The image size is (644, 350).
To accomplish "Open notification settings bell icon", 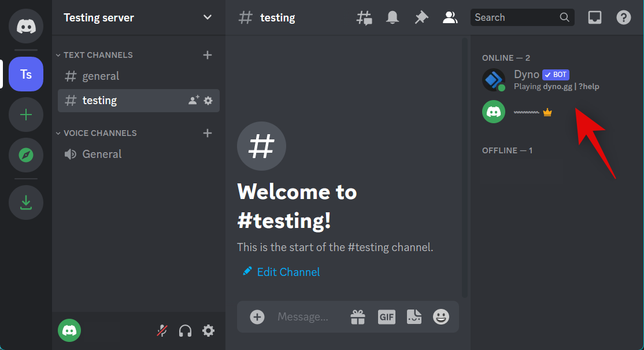I will pyautogui.click(x=393, y=18).
